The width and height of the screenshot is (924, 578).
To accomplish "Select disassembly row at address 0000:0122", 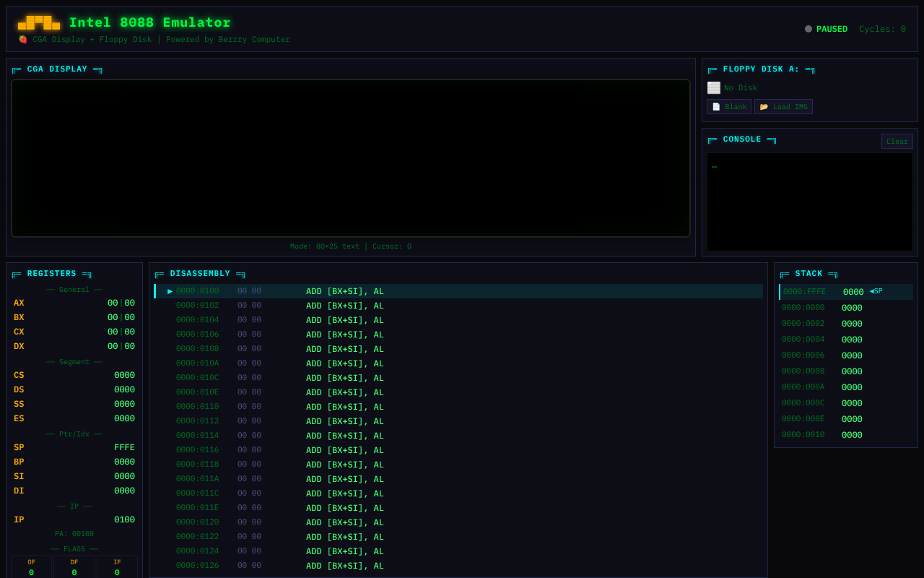I will (x=458, y=537).
